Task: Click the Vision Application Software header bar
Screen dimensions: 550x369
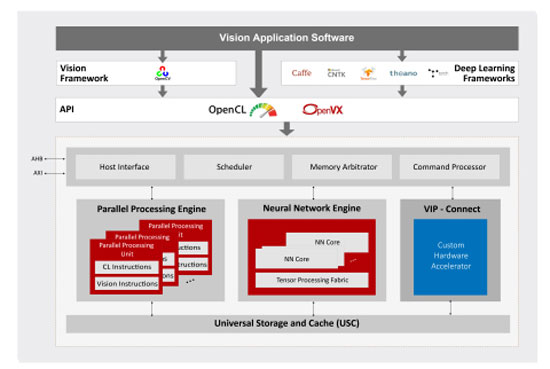Action: pos(287,38)
